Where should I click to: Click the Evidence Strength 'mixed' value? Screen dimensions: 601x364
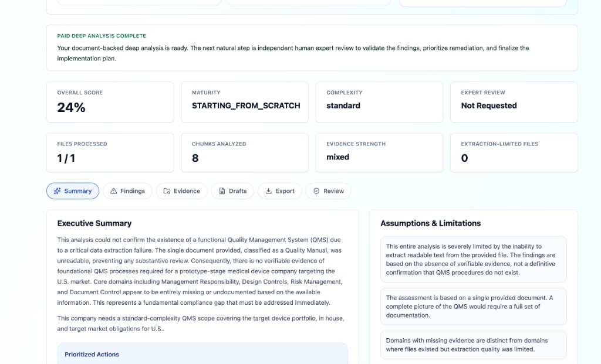click(337, 157)
